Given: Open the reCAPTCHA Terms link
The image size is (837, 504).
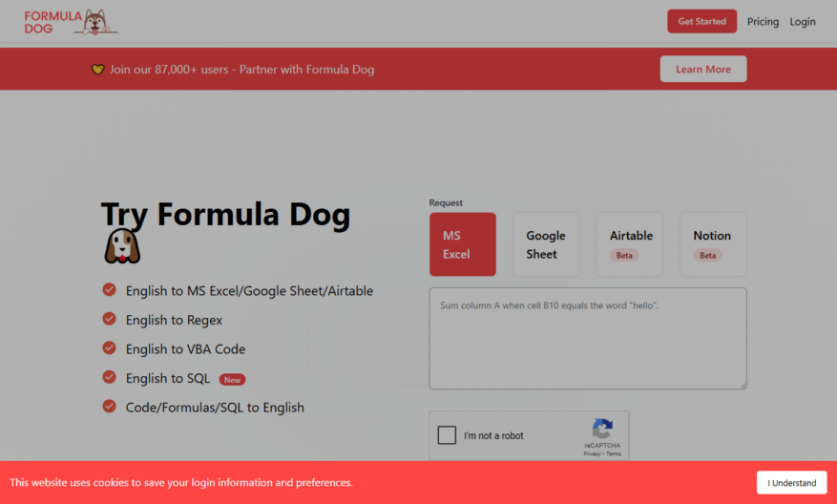Looking at the screenshot, I should click(x=614, y=453).
